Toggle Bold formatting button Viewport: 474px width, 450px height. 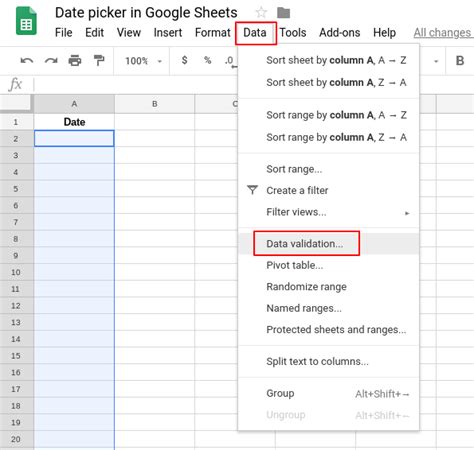460,61
